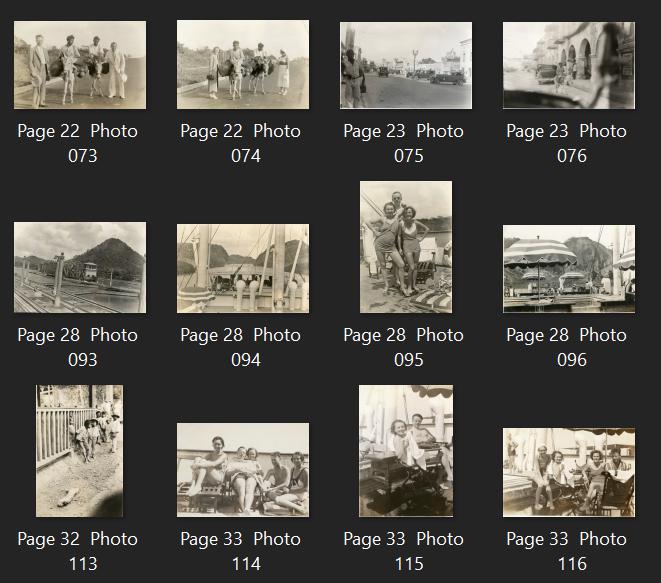The height and width of the screenshot is (583, 661).
Task: Open the Photo 114 thumbnail image
Action: 243,469
